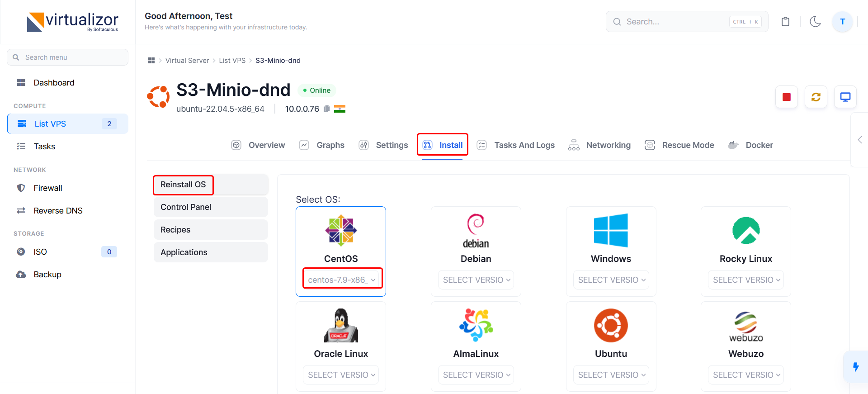Open the Oracle Linux version dropdown
The height and width of the screenshot is (394, 868).
coord(341,375)
